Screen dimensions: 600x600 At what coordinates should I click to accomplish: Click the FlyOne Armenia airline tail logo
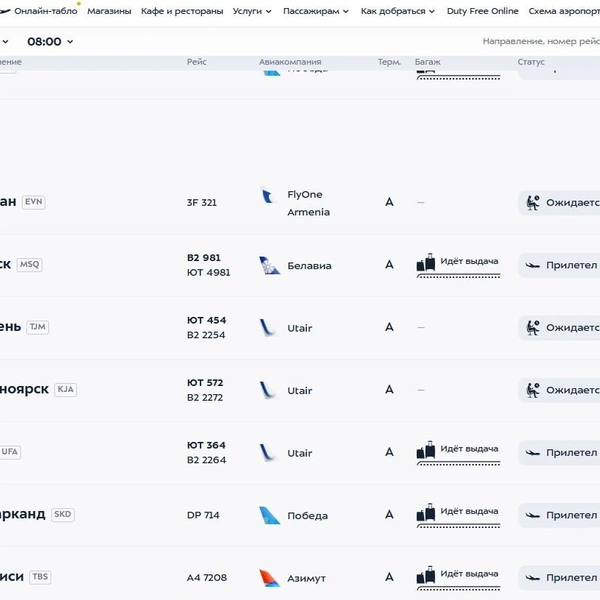(268, 196)
